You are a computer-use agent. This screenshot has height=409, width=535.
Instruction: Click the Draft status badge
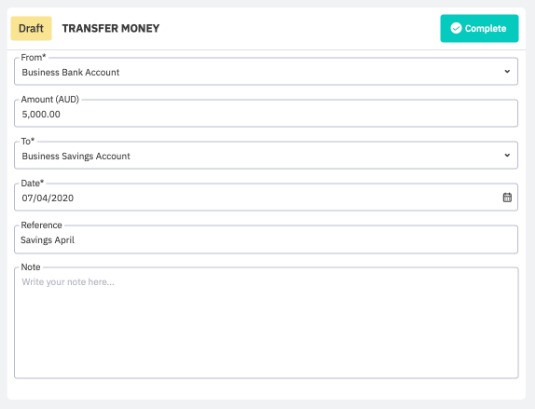(31, 28)
